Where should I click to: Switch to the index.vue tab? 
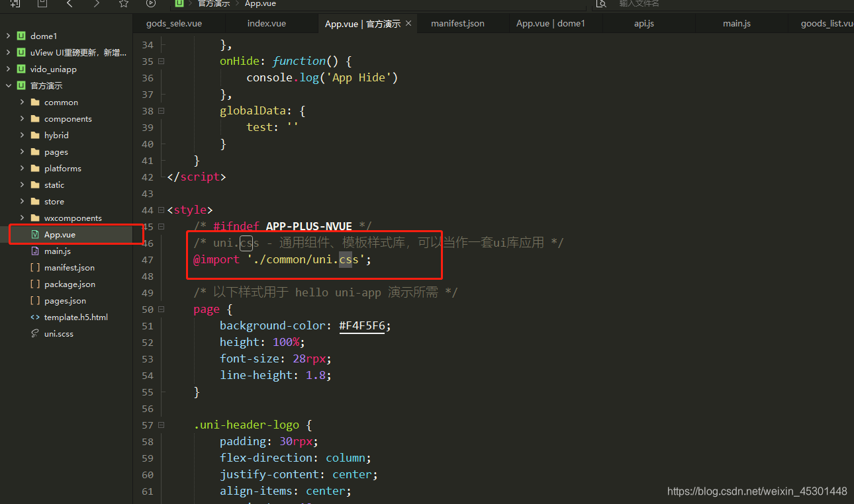coord(267,23)
